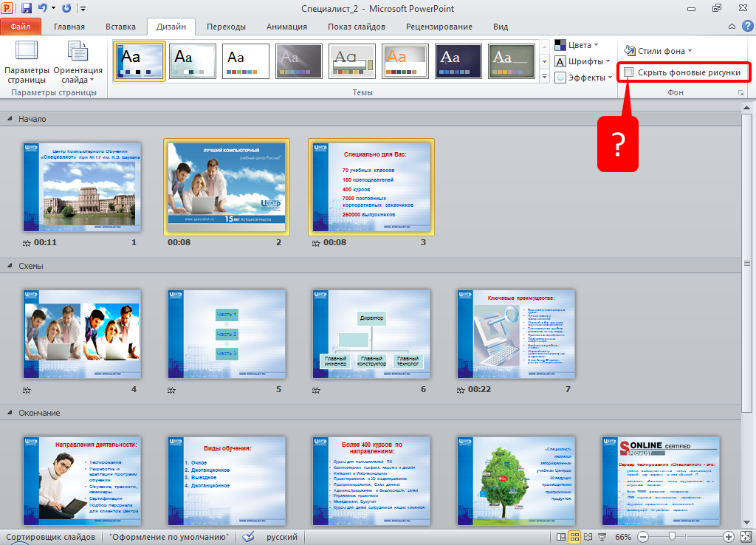Enable Скрыть фоновые рисунки checkbox

[x=629, y=72]
